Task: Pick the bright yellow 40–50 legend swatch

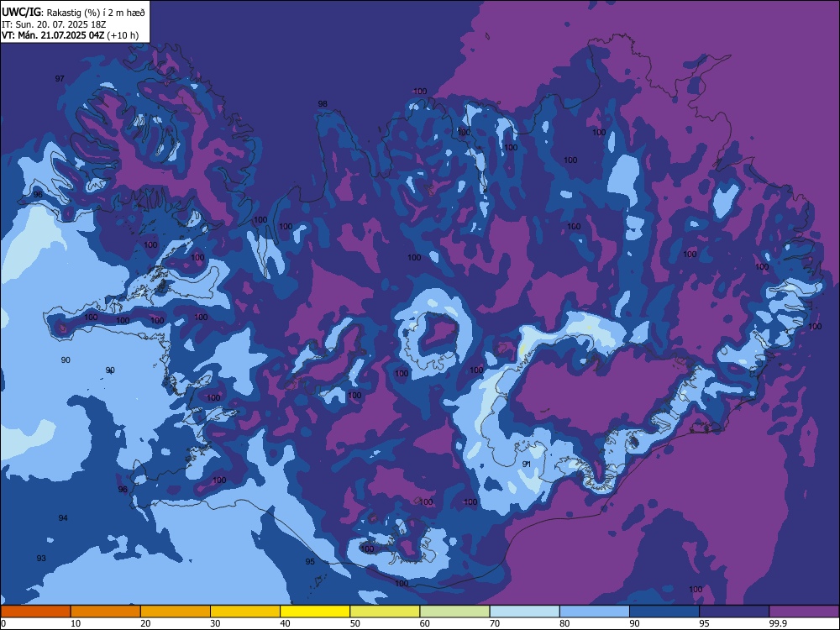Action: (315, 612)
